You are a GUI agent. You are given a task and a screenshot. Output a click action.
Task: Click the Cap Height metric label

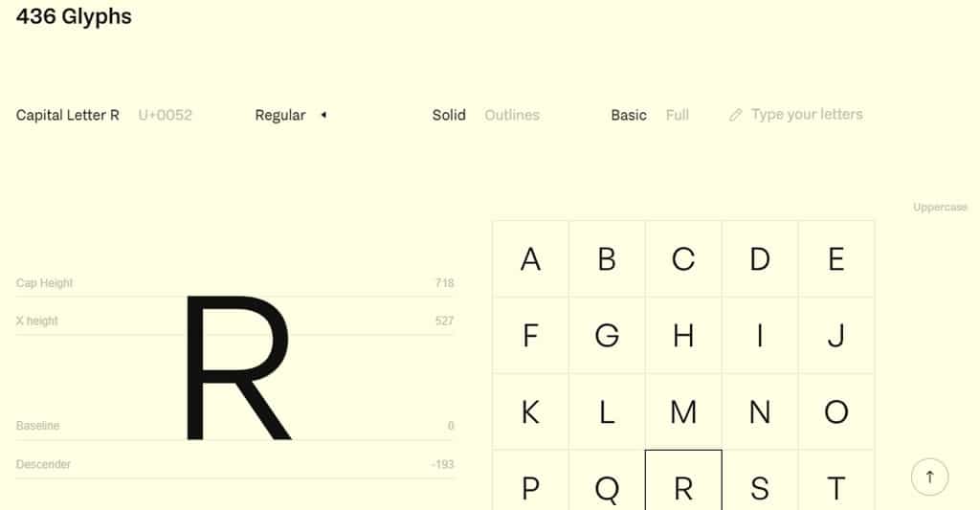44,283
